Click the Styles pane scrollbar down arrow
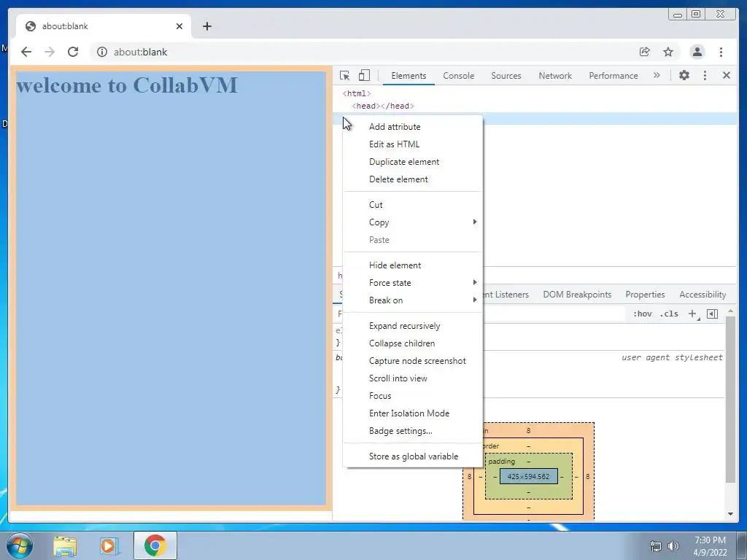This screenshot has height=560, width=747. pos(730,514)
